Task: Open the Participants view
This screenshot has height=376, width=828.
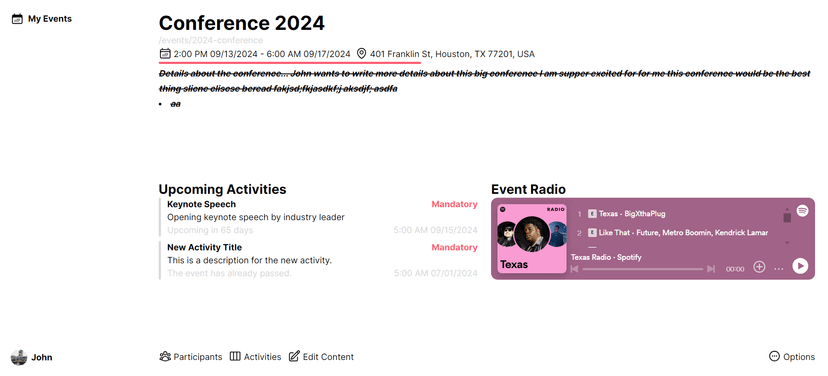Action: (x=191, y=357)
